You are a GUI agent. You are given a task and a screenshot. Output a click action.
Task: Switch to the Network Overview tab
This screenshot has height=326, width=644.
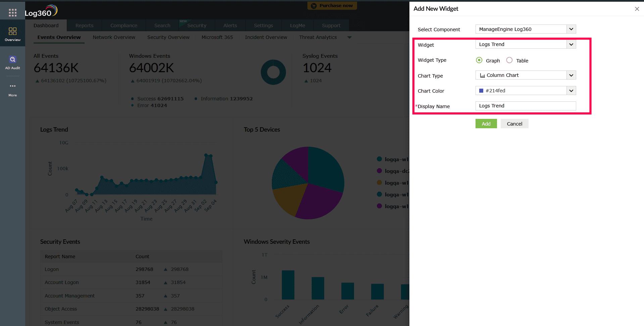coord(114,37)
